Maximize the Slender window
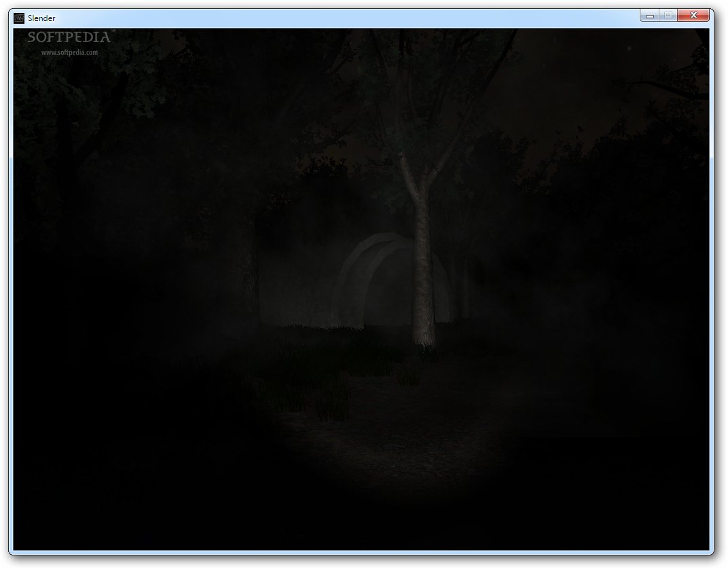The height and width of the screenshot is (569, 728). point(668,16)
